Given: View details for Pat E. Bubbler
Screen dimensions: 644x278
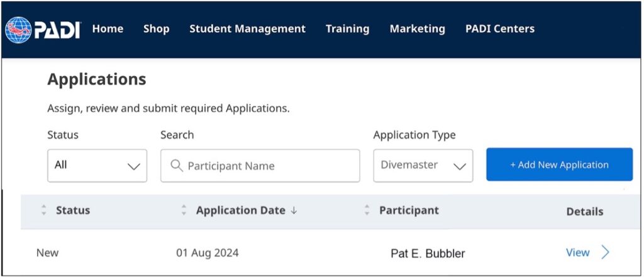Looking at the screenshot, I should coord(577,253).
